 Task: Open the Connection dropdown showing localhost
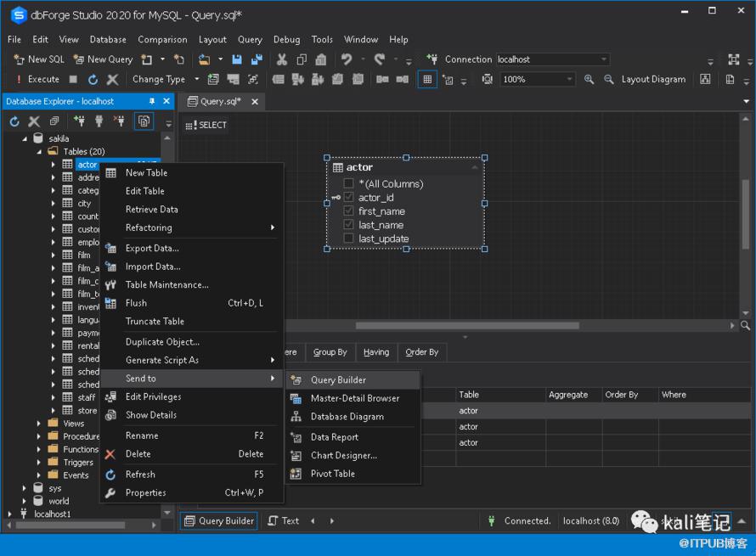(x=604, y=59)
